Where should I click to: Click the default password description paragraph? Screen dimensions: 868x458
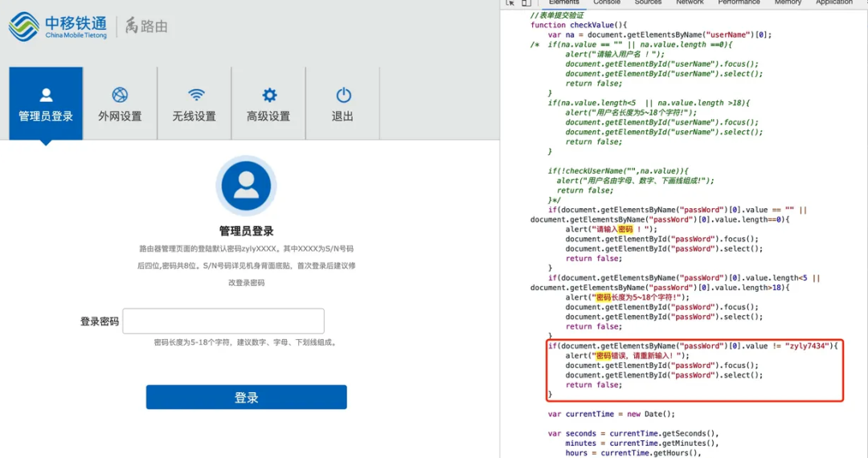(x=247, y=265)
